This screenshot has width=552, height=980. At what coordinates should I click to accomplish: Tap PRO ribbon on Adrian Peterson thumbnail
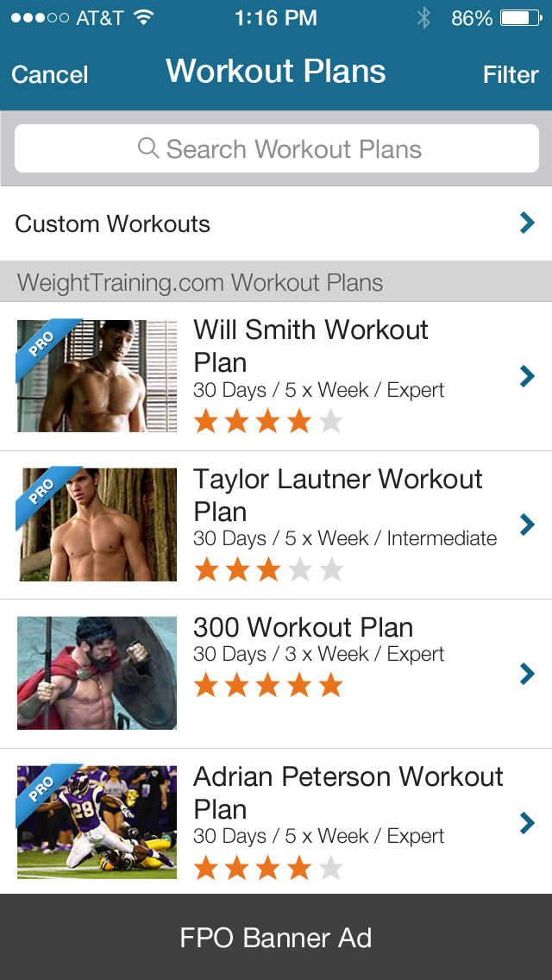tap(41, 790)
